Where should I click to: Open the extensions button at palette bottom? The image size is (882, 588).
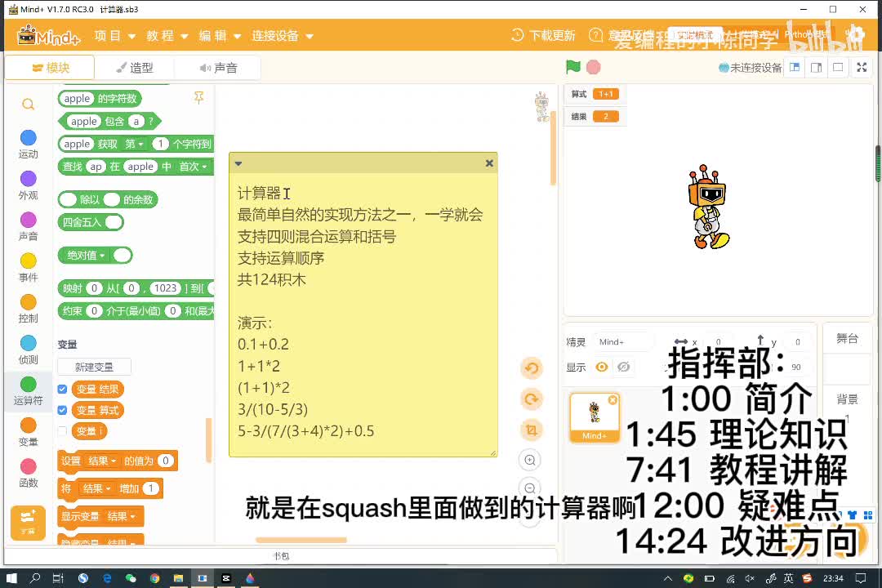pyautogui.click(x=28, y=522)
